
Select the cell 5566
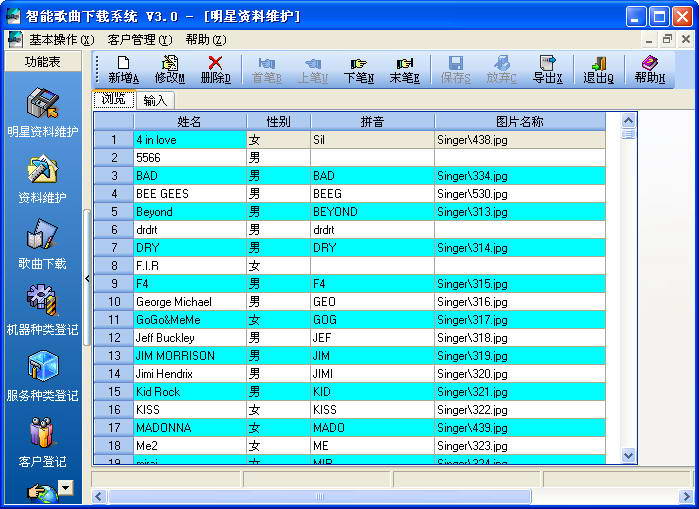pos(190,158)
